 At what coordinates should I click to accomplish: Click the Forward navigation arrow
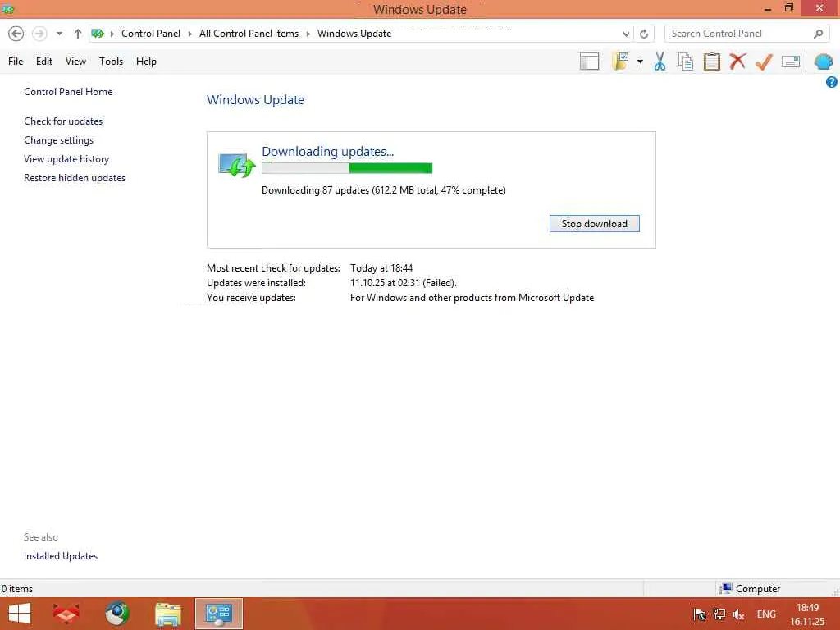pyautogui.click(x=39, y=34)
